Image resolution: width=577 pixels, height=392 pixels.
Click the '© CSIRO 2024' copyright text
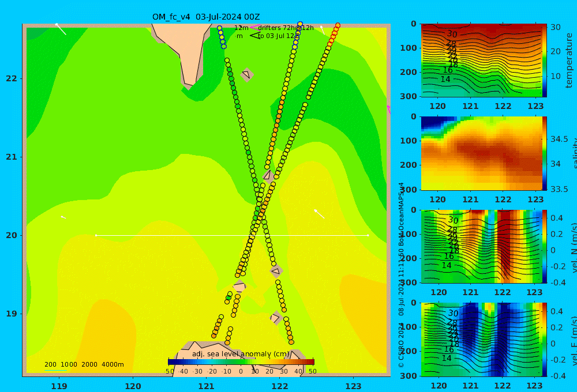coord(401,345)
